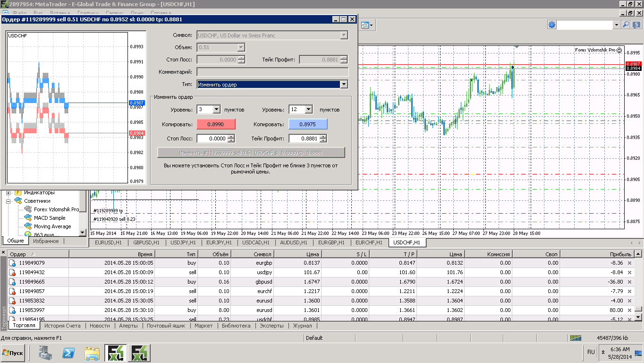Image resolution: width=644 pixels, height=363 pixels.
Task: Open the Эксперты terminal tab
Action: click(271, 326)
